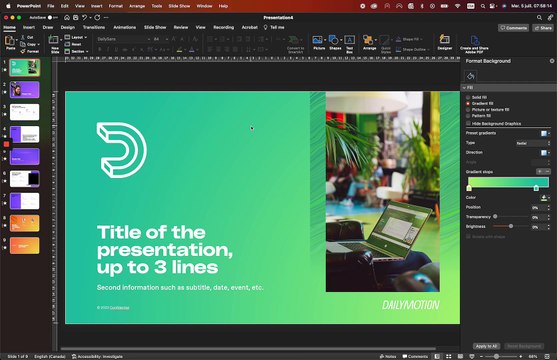Click the Normal view icon in the status bar

point(437,356)
